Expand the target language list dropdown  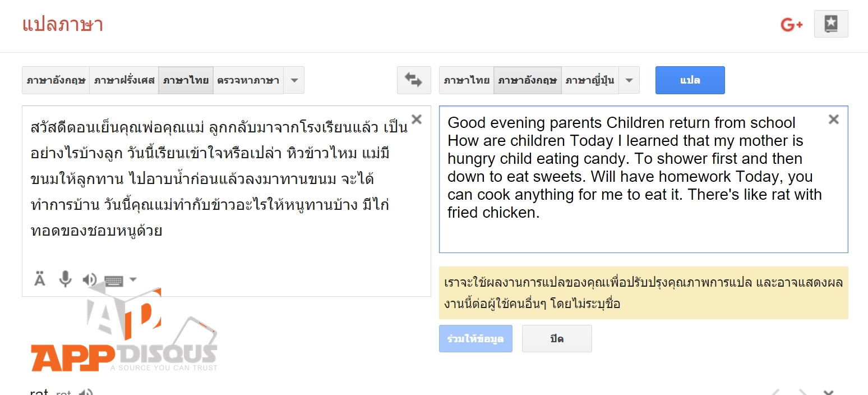[629, 80]
